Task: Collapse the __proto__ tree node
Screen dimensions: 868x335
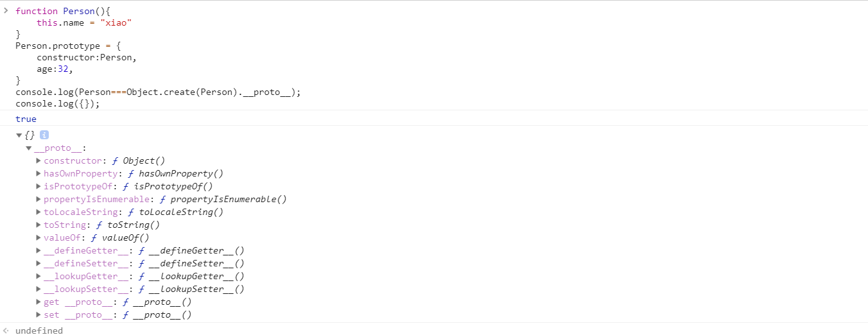Action: coord(29,148)
